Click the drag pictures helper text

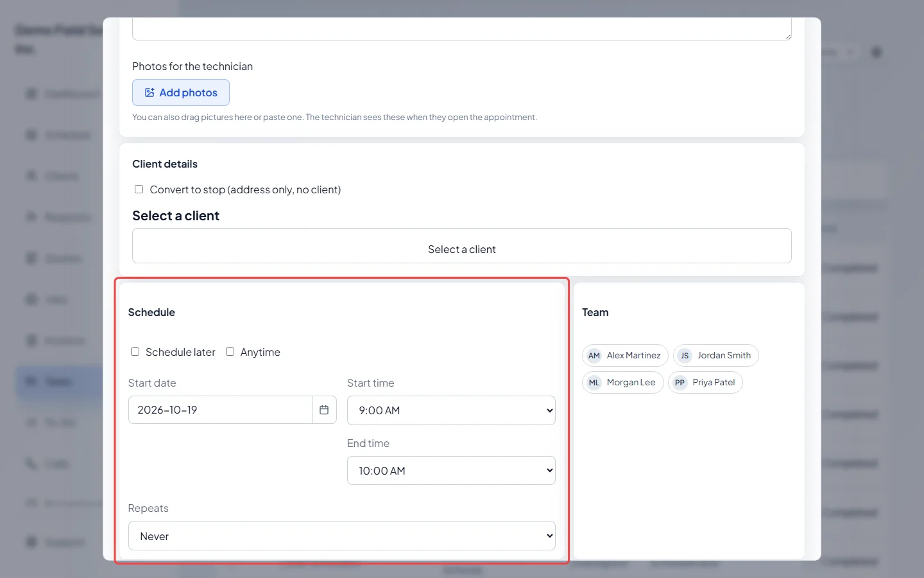coord(334,117)
